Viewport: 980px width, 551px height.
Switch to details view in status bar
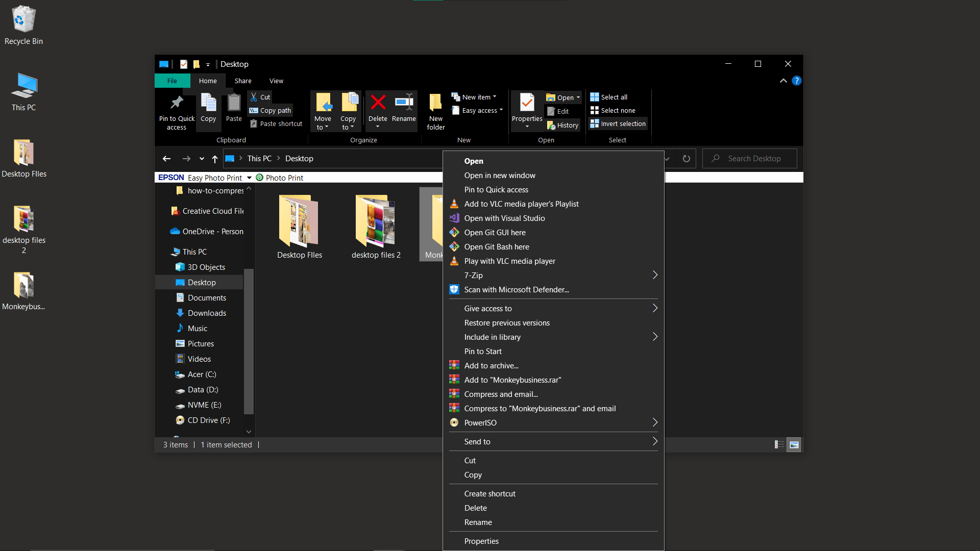779,445
